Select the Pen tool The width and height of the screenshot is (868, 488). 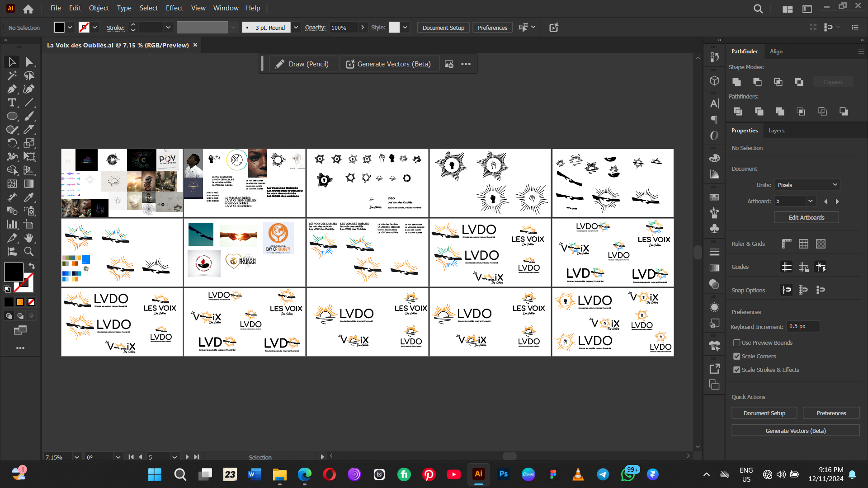tap(12, 89)
